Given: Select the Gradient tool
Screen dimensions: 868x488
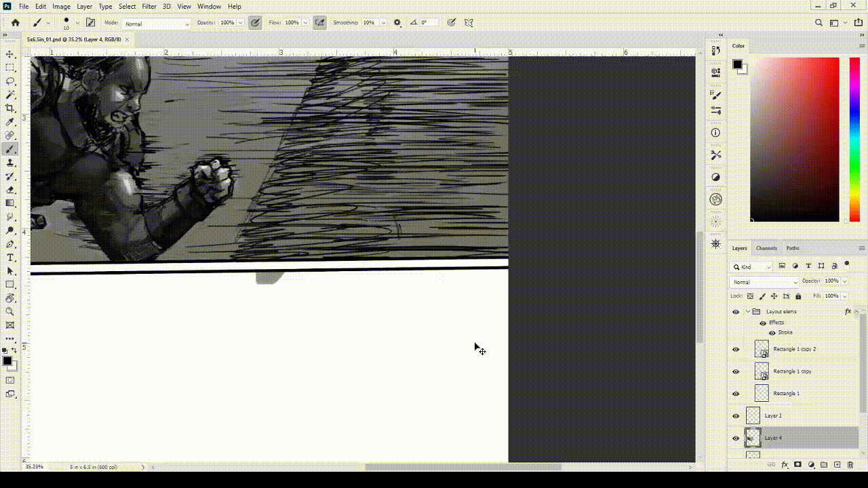Looking at the screenshot, I should click(x=10, y=203).
